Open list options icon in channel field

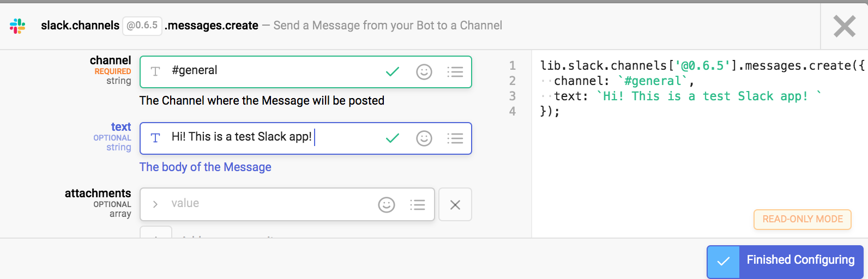coord(455,72)
